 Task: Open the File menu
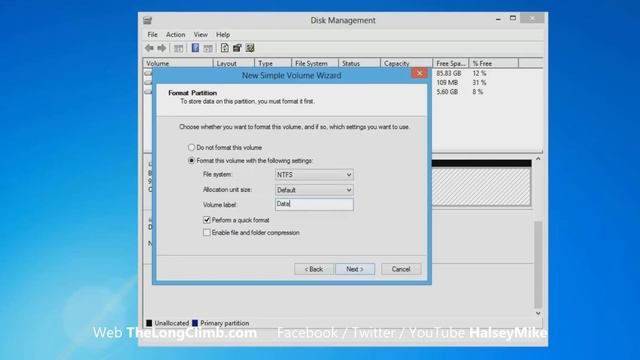click(x=153, y=35)
